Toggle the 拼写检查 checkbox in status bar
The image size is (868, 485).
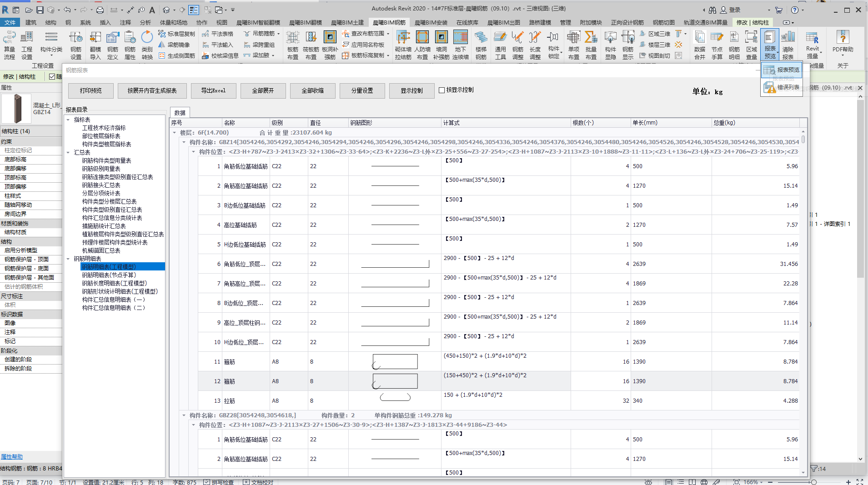pos(207,482)
